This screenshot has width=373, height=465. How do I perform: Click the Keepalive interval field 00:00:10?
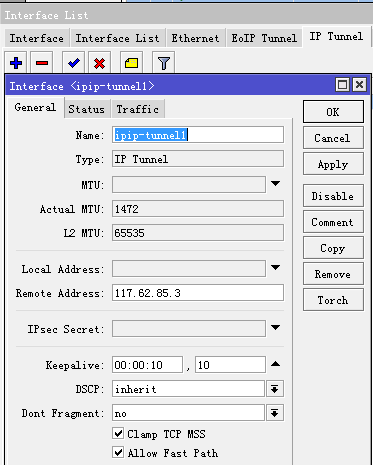coord(148,365)
